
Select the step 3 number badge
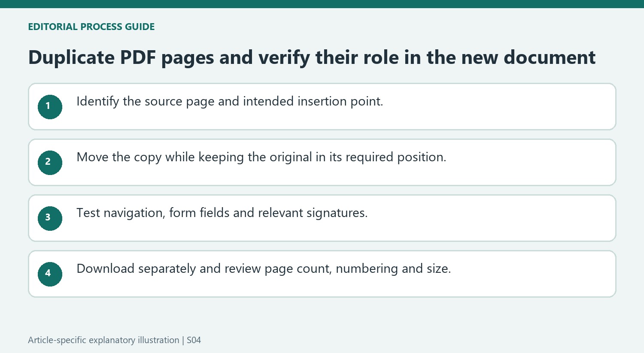tap(50, 218)
